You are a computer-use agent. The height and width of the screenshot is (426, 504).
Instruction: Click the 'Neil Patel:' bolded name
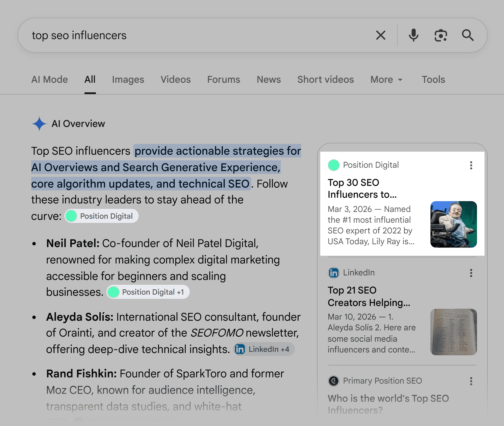pyautogui.click(x=73, y=243)
